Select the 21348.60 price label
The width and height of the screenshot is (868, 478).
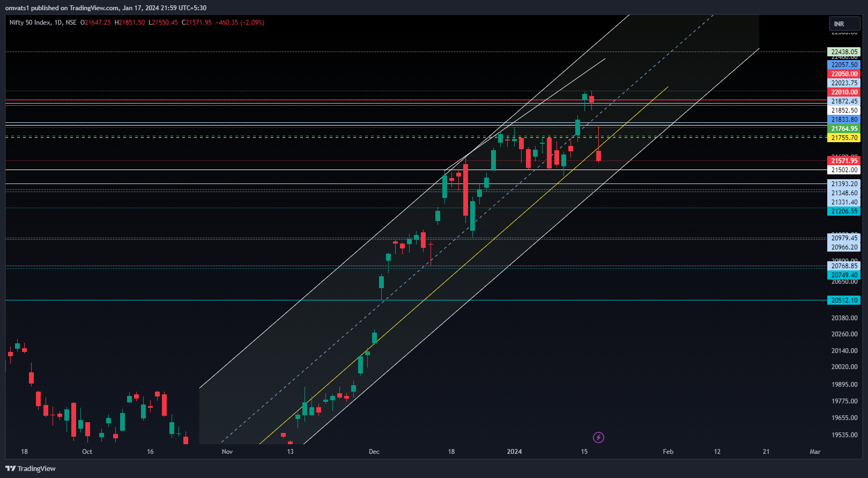[844, 193]
